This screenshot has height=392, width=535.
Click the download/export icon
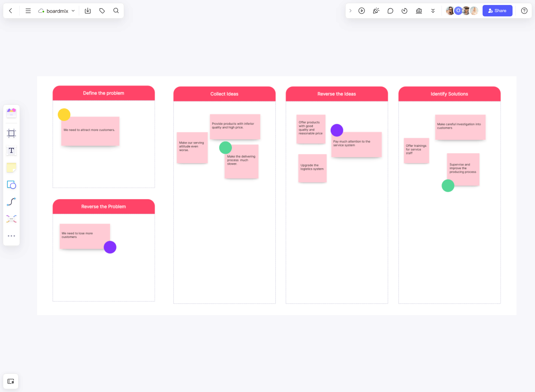coord(88,11)
